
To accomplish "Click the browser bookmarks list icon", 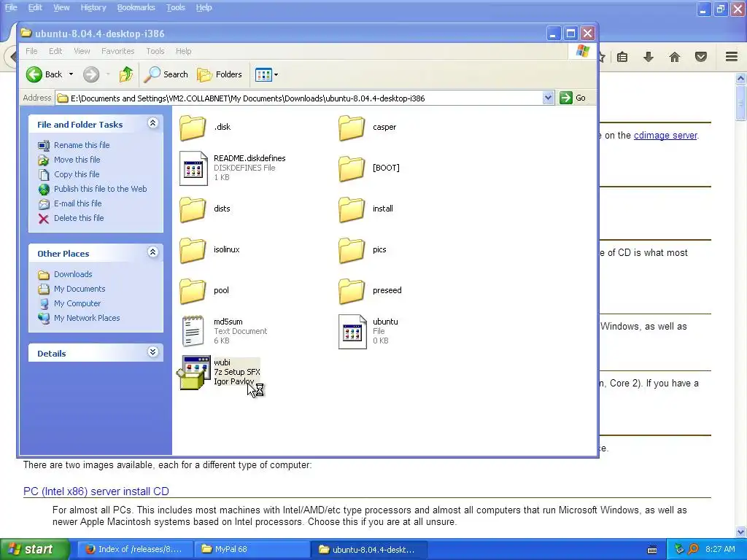I will [622, 57].
